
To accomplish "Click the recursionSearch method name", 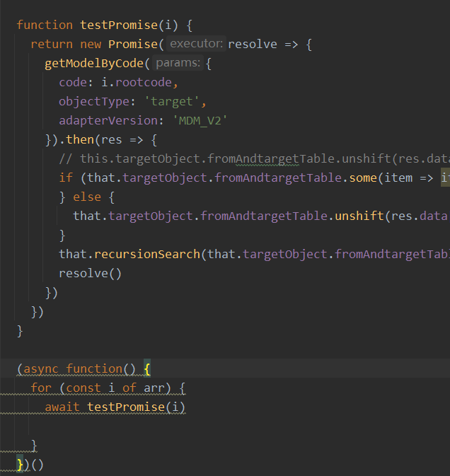I will (147, 255).
